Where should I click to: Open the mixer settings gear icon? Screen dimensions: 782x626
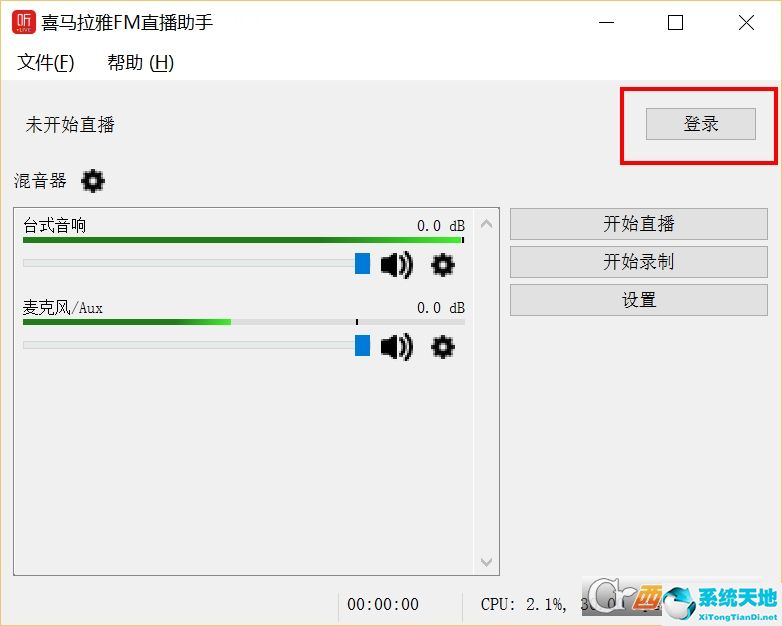[x=93, y=181]
